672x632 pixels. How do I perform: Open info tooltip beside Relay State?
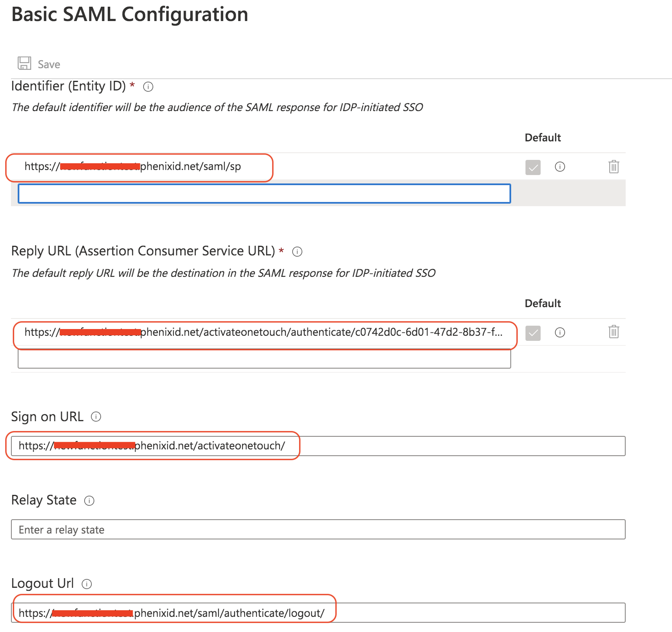pos(89,501)
